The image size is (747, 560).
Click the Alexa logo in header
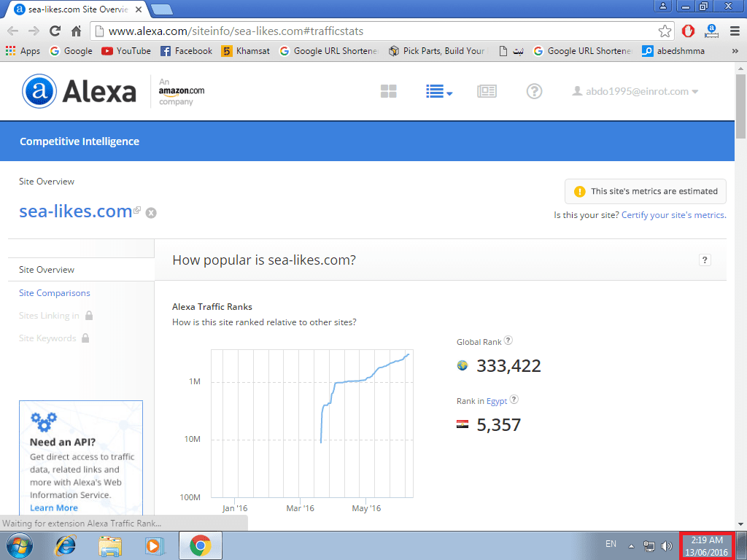click(x=79, y=91)
